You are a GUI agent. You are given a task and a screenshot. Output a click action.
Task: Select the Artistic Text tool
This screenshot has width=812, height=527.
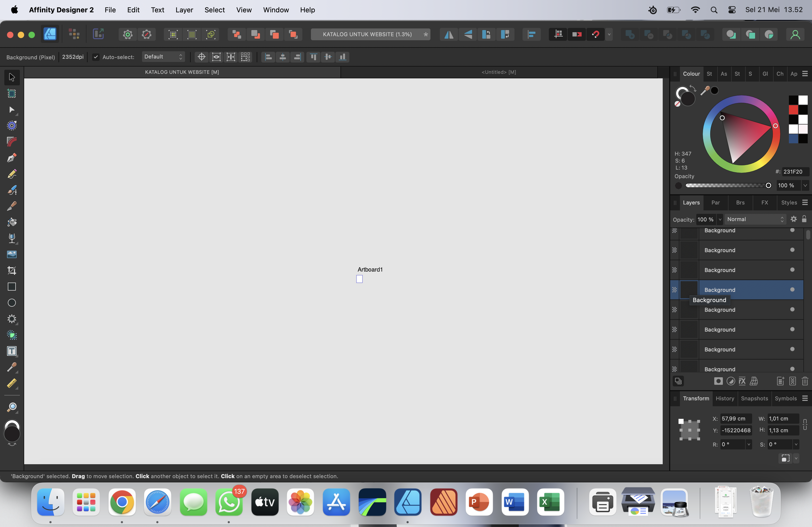pos(12,351)
